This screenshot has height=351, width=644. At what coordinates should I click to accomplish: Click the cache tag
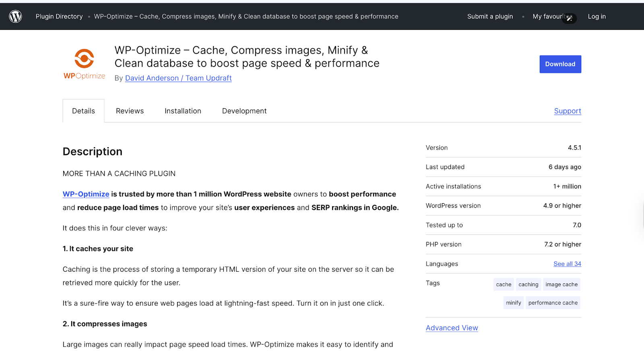pyautogui.click(x=504, y=284)
